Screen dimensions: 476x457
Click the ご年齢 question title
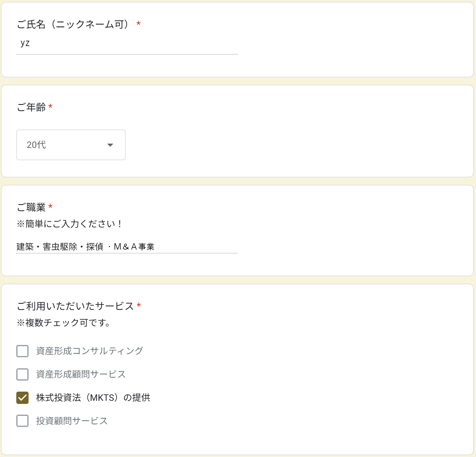(31, 107)
